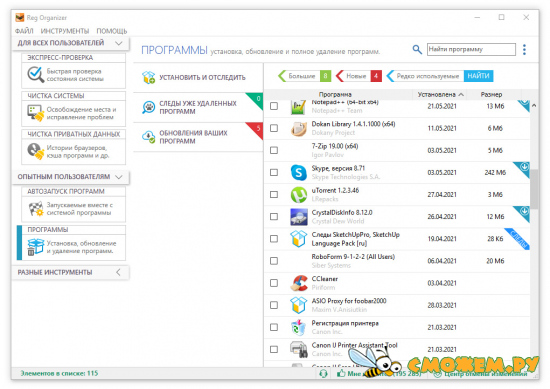This screenshot has height=389, width=550.
Task: Click the Skype program icon
Action: click(x=299, y=173)
